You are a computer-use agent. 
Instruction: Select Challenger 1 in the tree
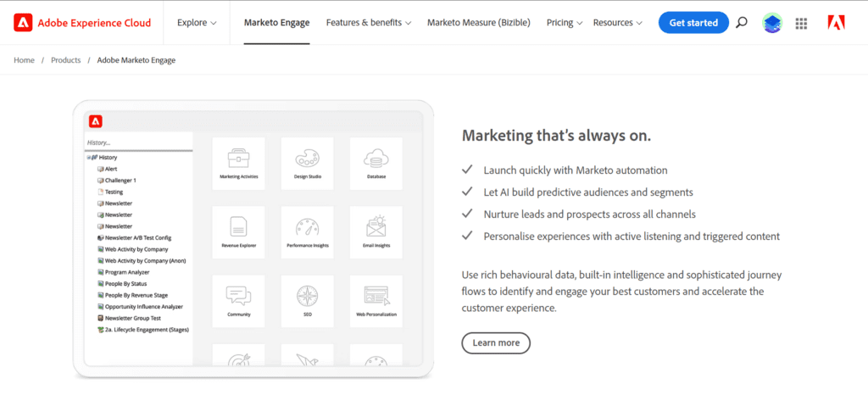[x=116, y=181]
